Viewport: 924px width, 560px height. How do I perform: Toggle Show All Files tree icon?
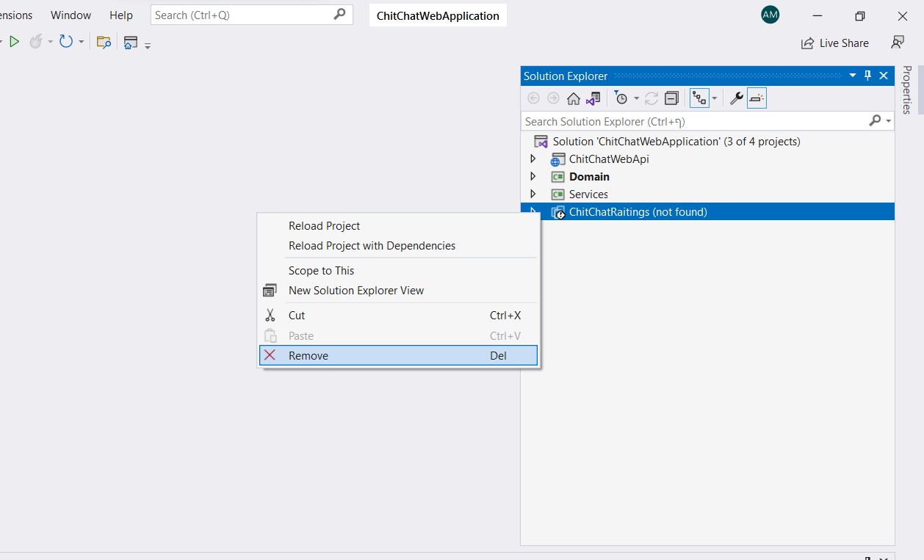(699, 98)
